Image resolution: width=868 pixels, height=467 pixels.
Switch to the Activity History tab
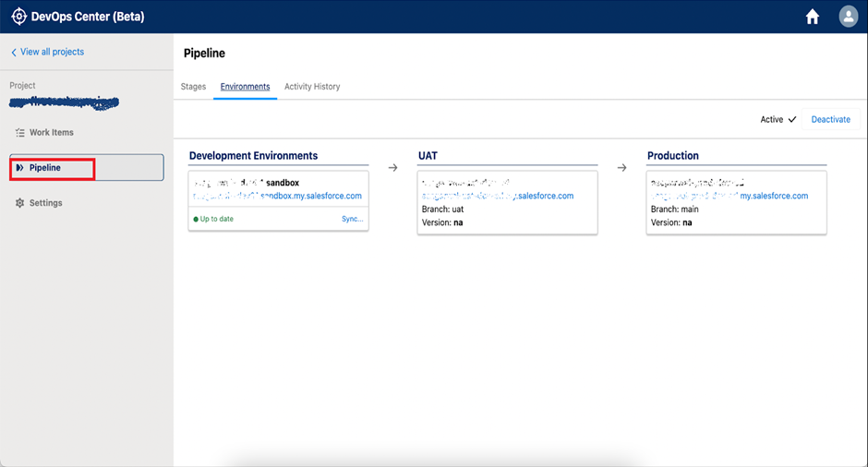coord(312,87)
